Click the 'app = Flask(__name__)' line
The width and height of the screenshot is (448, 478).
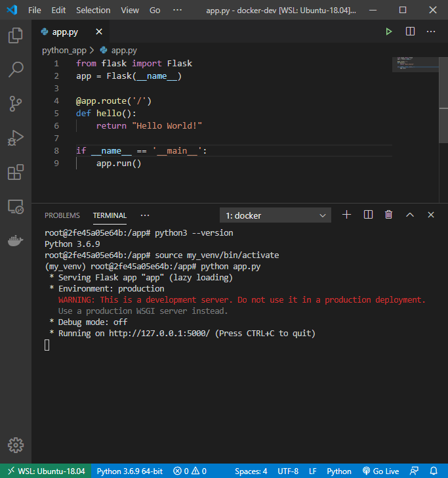click(129, 76)
